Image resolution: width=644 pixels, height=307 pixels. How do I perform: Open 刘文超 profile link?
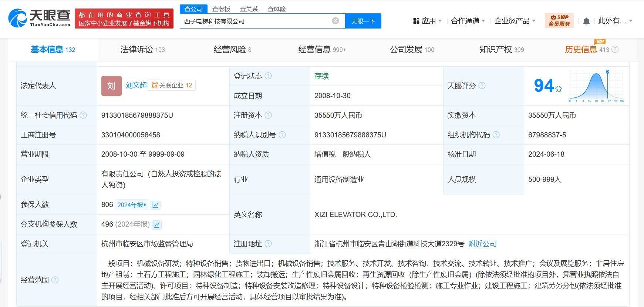coord(136,85)
